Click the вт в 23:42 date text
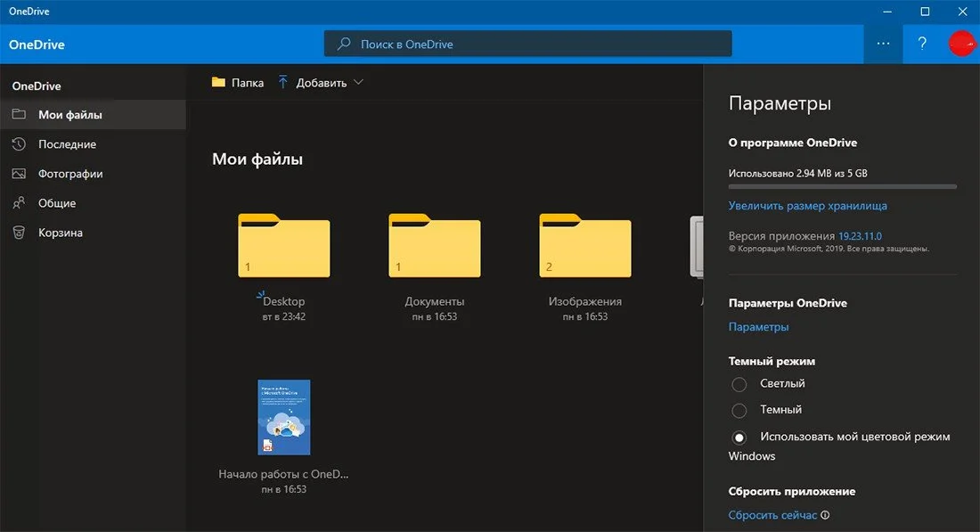This screenshot has height=532, width=980. (283, 317)
